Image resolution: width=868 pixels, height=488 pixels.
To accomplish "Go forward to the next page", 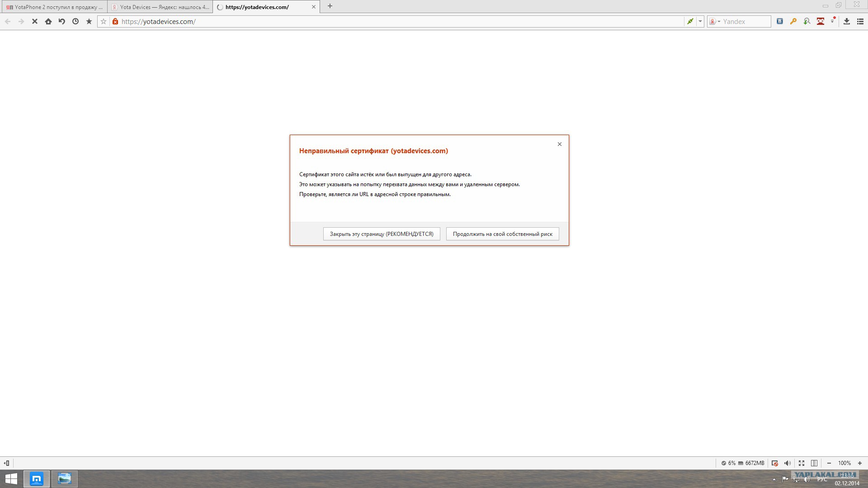I will (x=21, y=21).
